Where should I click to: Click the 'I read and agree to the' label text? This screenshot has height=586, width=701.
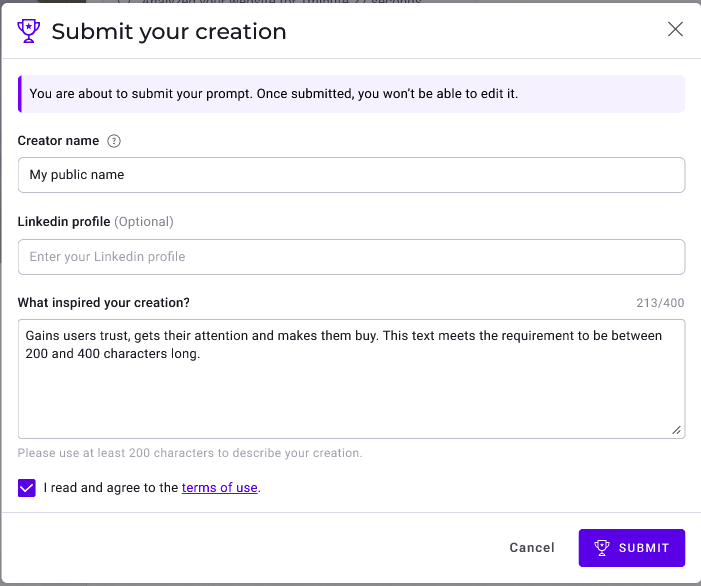tap(111, 488)
